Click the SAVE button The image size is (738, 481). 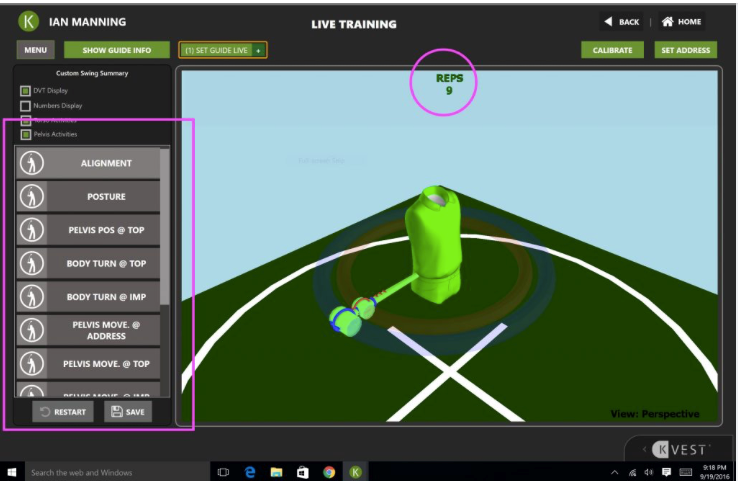(128, 412)
